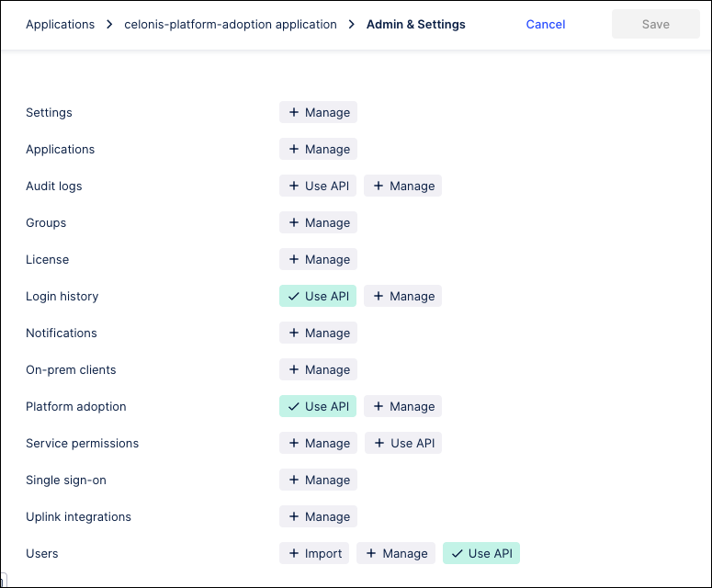Click the Notifications row label

[62, 333]
